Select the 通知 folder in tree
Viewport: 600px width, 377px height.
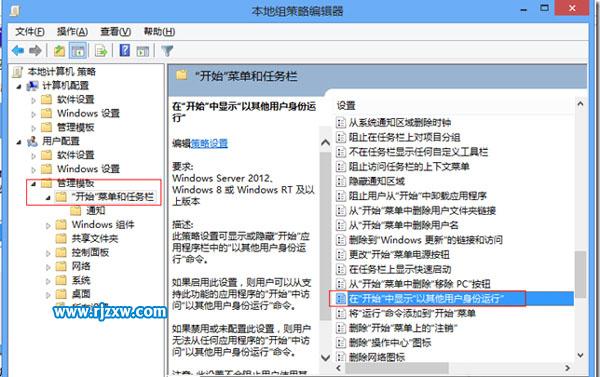96,211
